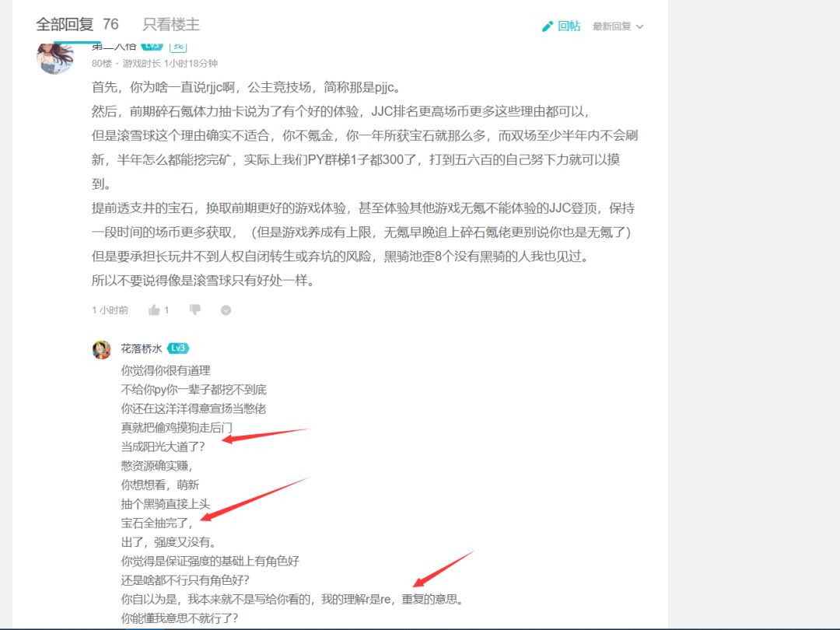Click the line 首先，你为啥一直说rjjc啊
The height and width of the screenshot is (630, 840).
[246, 87]
